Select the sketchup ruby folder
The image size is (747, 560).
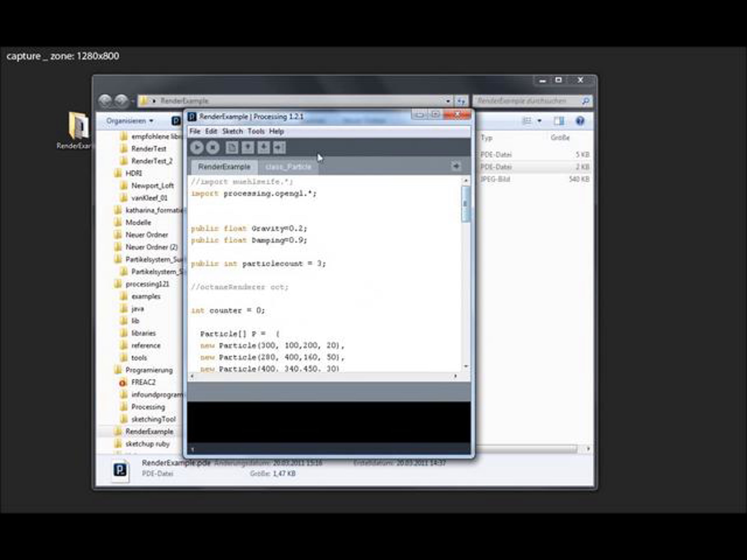(148, 444)
